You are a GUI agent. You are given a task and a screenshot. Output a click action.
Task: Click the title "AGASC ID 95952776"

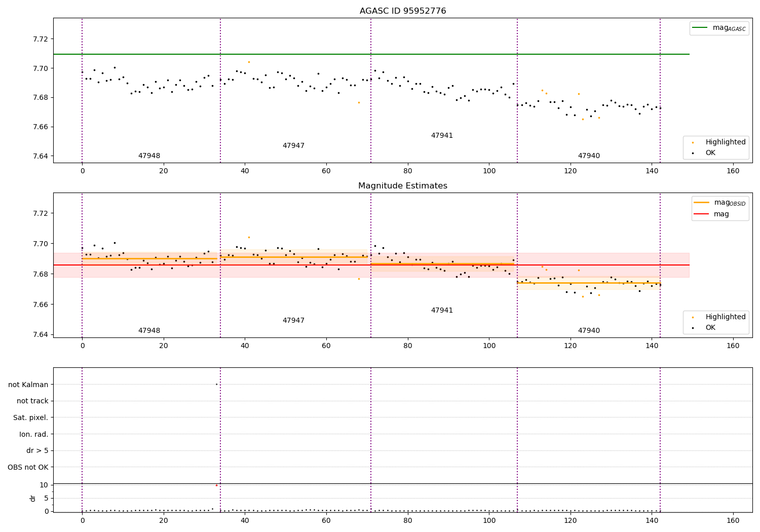[403, 11]
